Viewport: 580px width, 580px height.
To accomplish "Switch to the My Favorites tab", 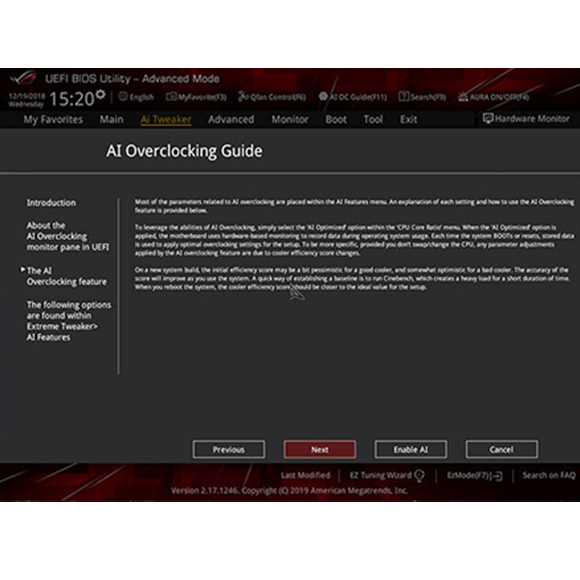I will click(53, 119).
